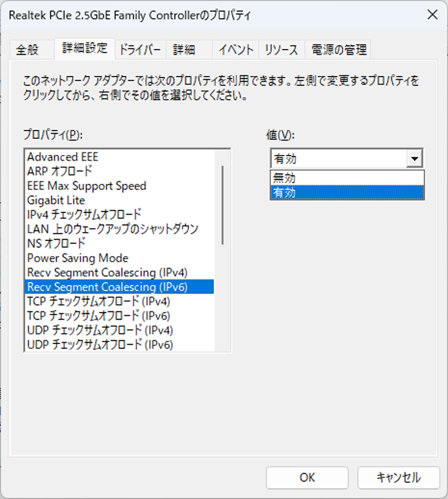Select TCP チェックサムオフロード (IPv6) property
This screenshot has height=499, width=448.
[x=120, y=316]
